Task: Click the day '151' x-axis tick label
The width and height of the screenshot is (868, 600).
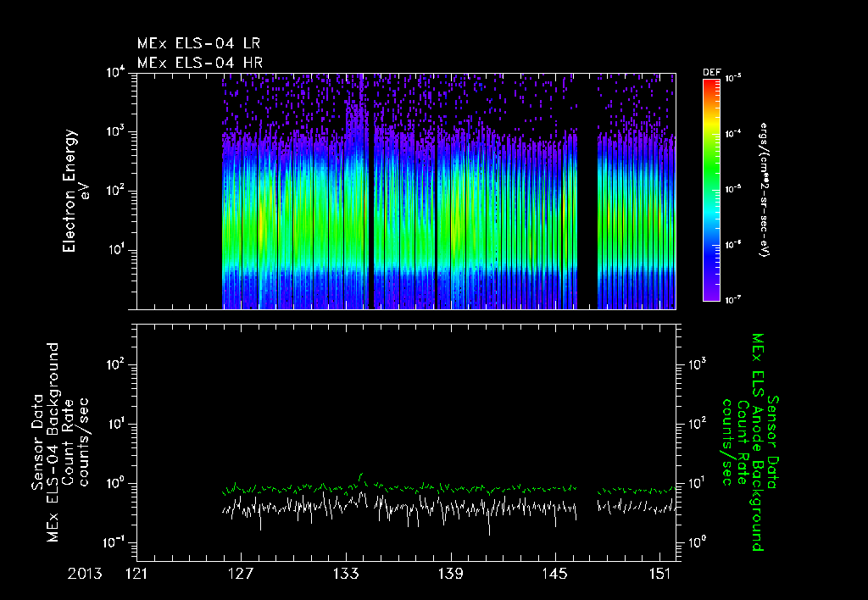Action: (660, 574)
